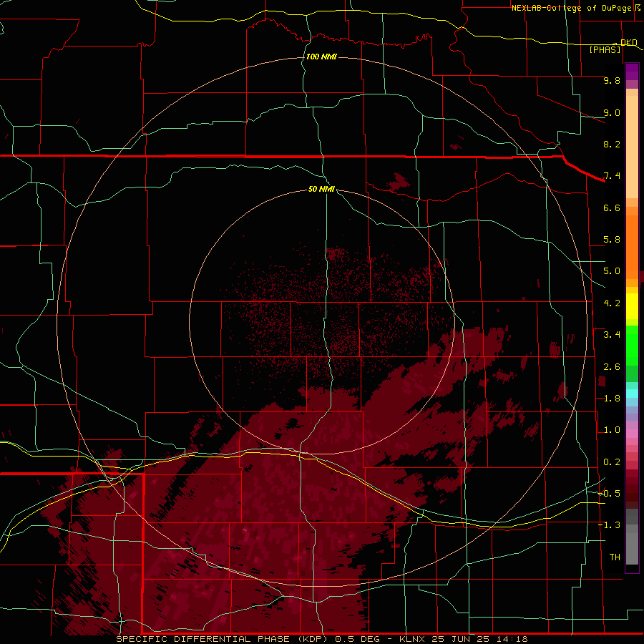Click the cyan band of the color scale
This screenshot has width=644, height=644.
coord(632,394)
